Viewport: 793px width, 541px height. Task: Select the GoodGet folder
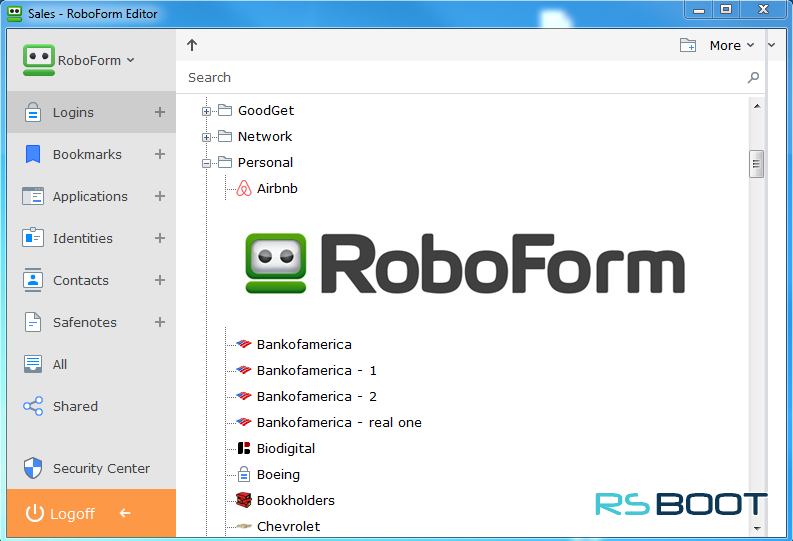point(266,110)
